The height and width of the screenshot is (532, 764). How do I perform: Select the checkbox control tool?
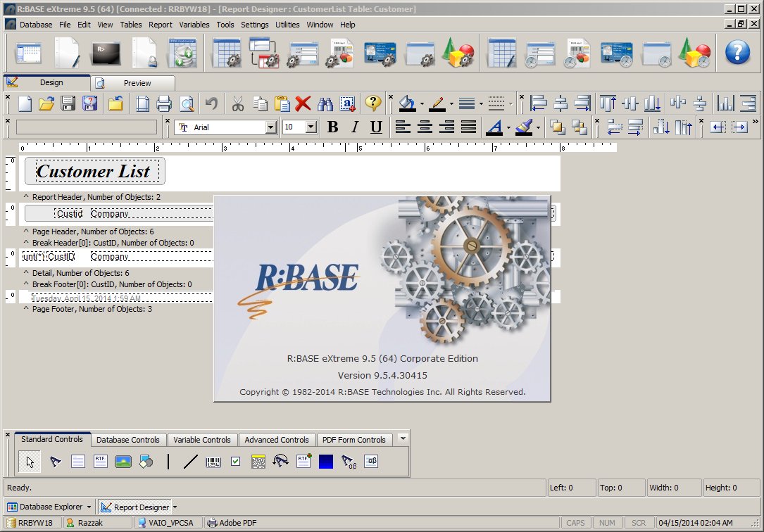[x=235, y=462]
